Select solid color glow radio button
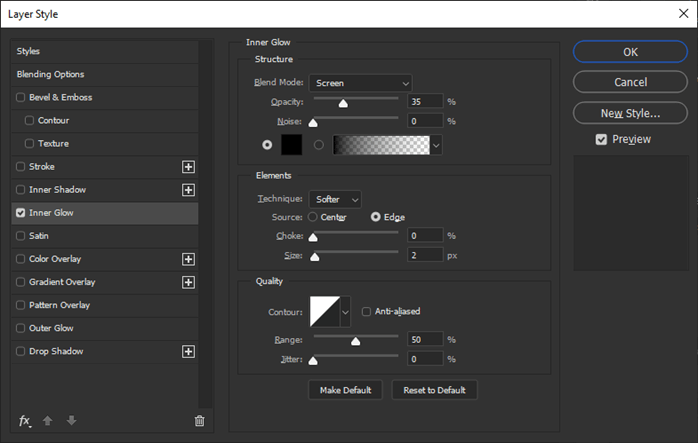The width and height of the screenshot is (698, 443). pos(267,145)
